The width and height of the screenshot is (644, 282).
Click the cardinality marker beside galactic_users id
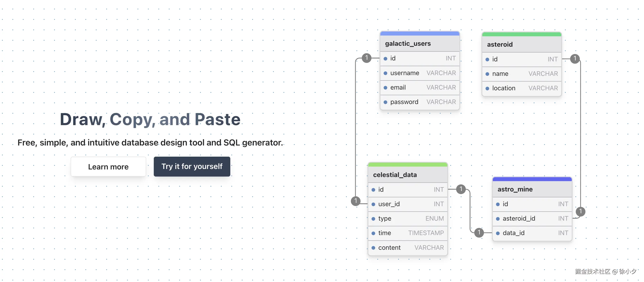[x=367, y=58]
